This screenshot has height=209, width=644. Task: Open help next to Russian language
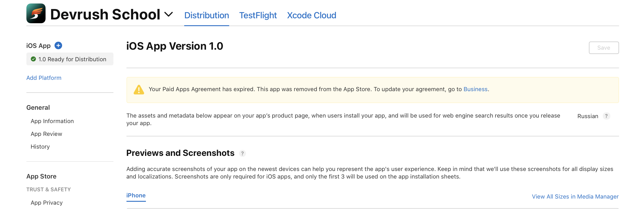[606, 116]
